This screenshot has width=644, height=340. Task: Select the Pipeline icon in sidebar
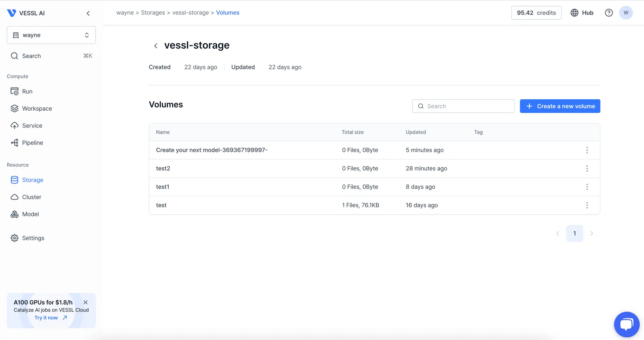click(14, 143)
